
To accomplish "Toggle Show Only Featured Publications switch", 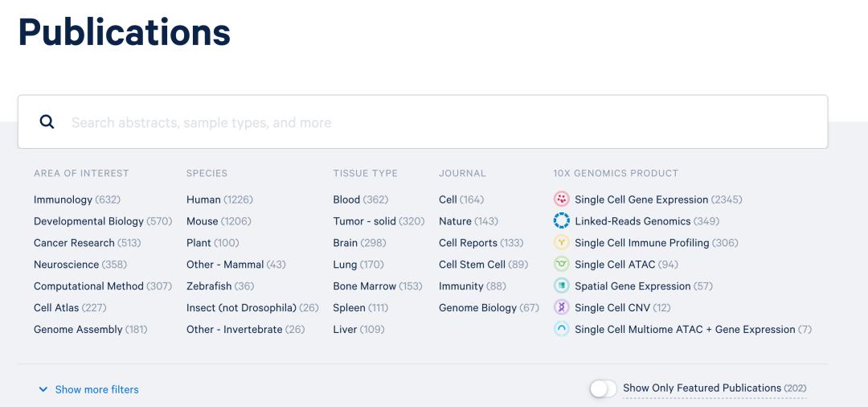I will coord(603,389).
